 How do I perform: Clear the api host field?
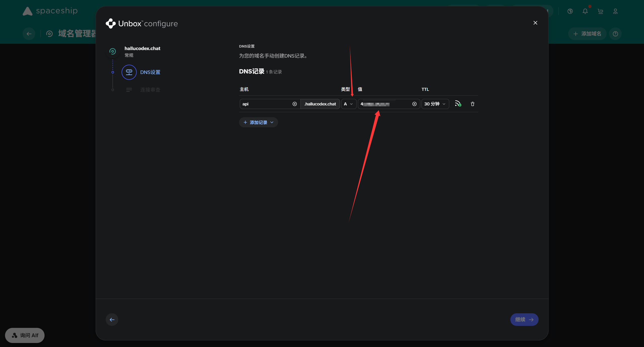[294, 104]
